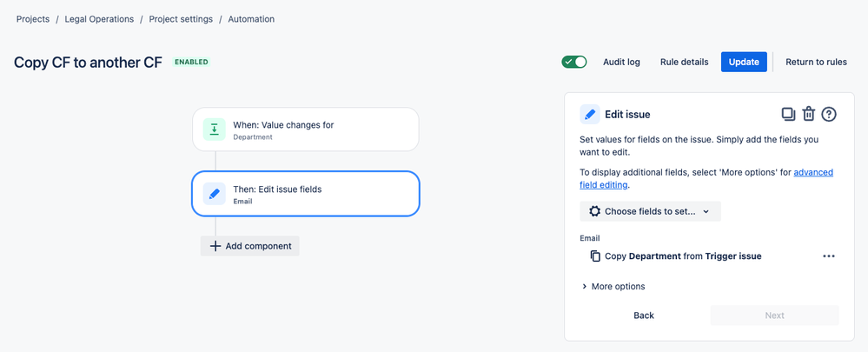Expand More options section
The height and width of the screenshot is (352, 868).
tap(613, 286)
